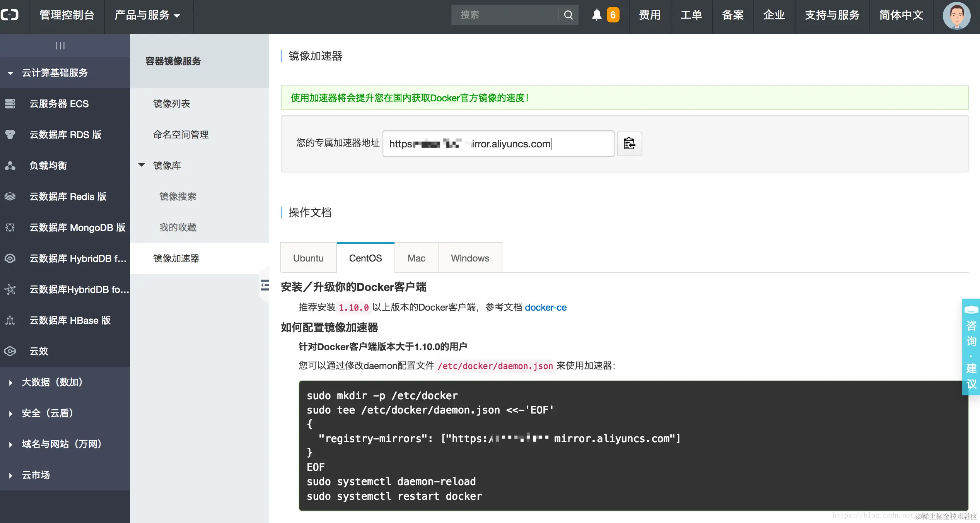
Task: Click the three-bar sidebar collapse handle
Action: click(60, 46)
